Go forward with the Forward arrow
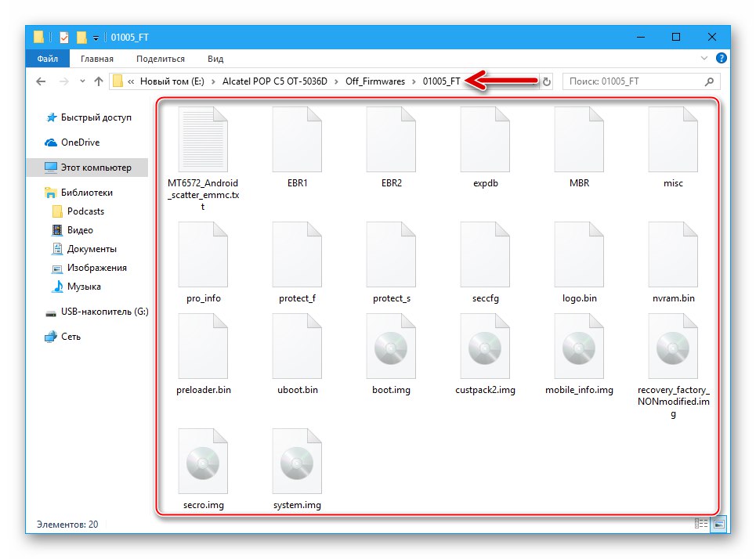This screenshot has width=756, height=559. [63, 81]
